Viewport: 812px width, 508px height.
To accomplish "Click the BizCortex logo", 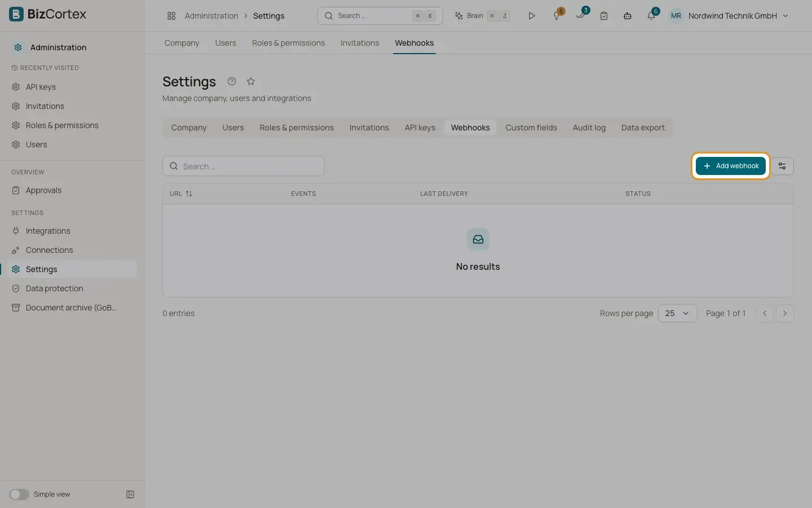I will pyautogui.click(x=48, y=14).
